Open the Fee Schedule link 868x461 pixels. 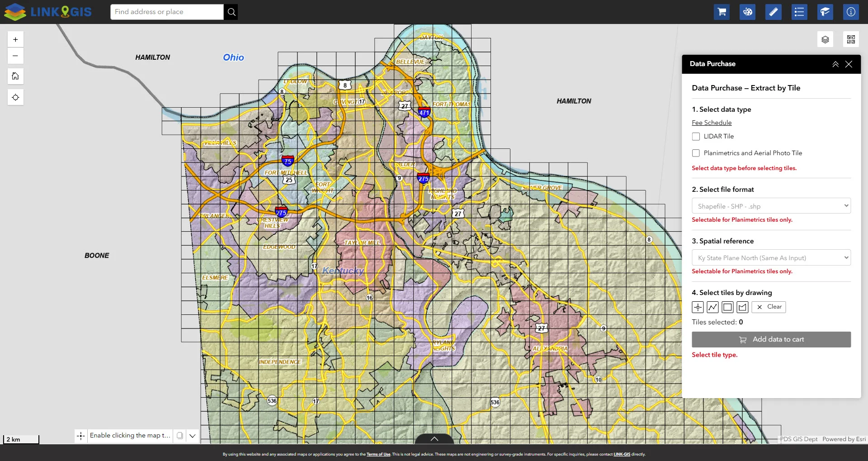click(x=712, y=123)
